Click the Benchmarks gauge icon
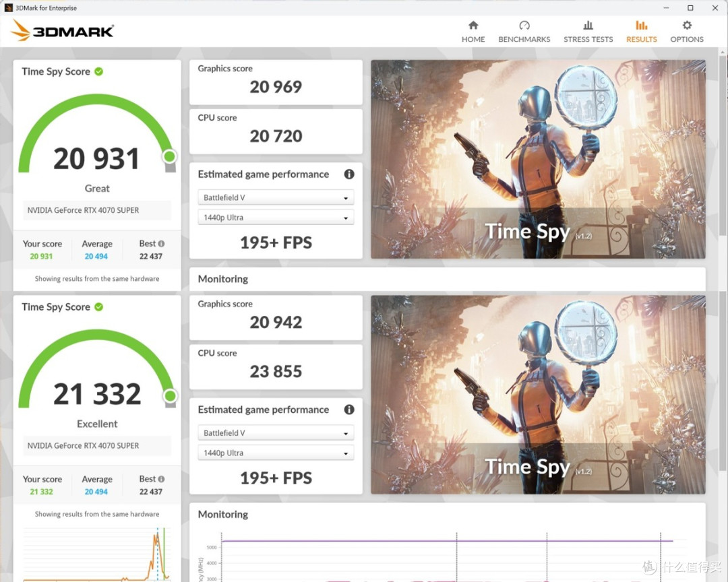This screenshot has height=582, width=728. pyautogui.click(x=524, y=25)
